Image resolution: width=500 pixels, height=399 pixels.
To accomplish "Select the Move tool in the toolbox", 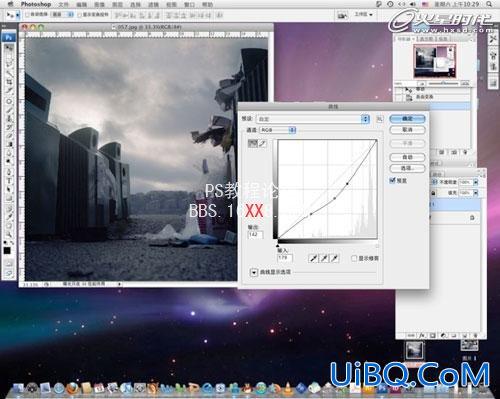I will pos(9,48).
